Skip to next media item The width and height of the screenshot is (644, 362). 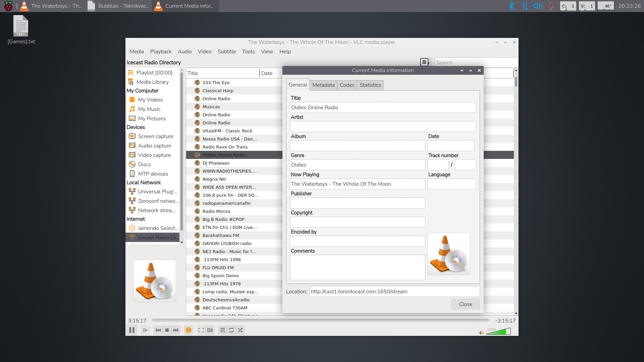pyautogui.click(x=176, y=330)
